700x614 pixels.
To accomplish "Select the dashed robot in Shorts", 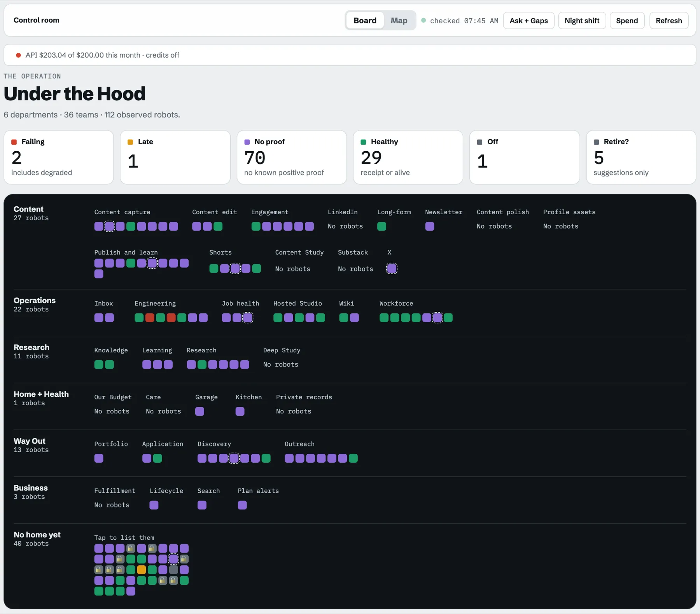I will coord(235,268).
